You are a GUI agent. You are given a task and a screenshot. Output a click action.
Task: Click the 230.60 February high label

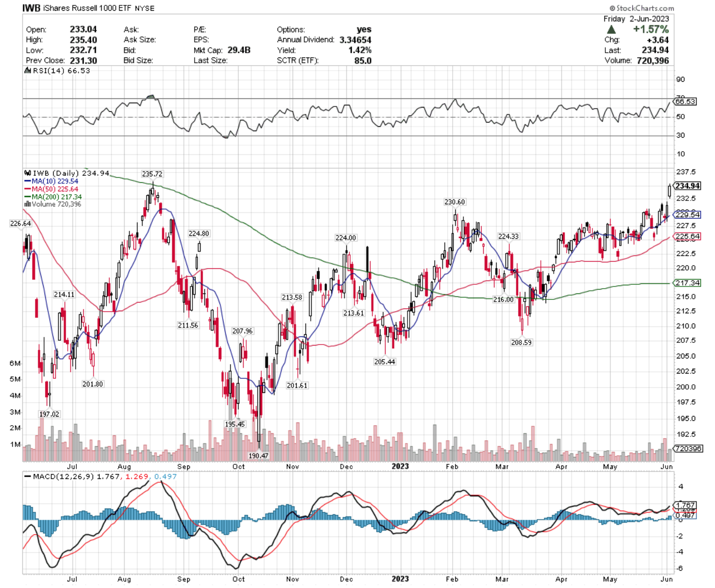(455, 202)
